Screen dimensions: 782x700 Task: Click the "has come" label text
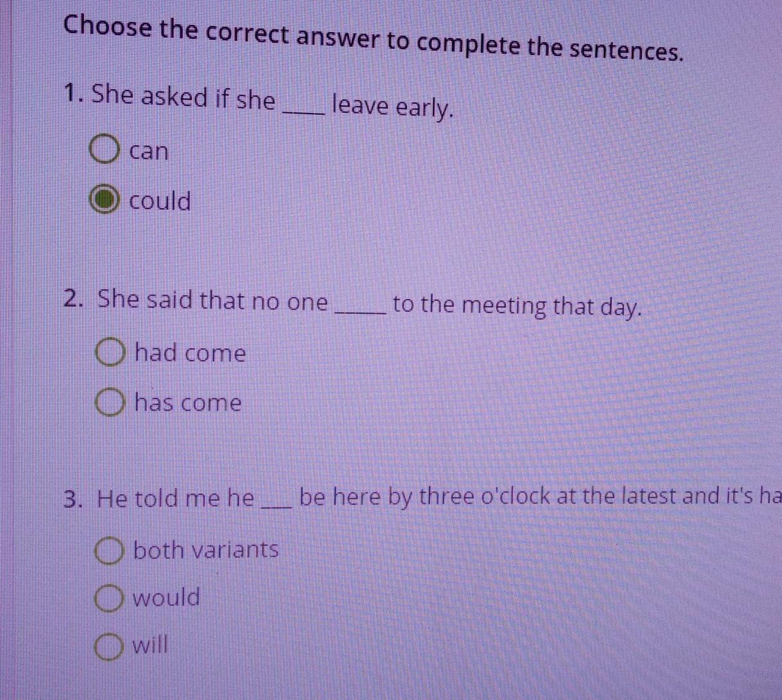(x=189, y=404)
